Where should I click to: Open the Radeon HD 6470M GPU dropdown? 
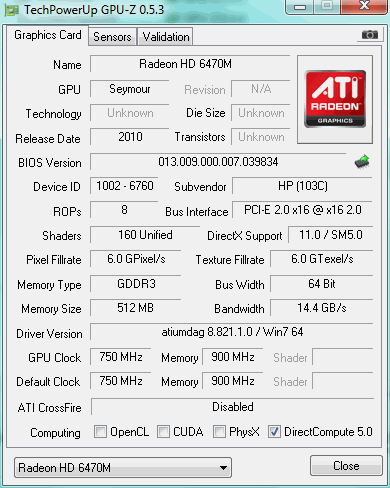click(123, 467)
